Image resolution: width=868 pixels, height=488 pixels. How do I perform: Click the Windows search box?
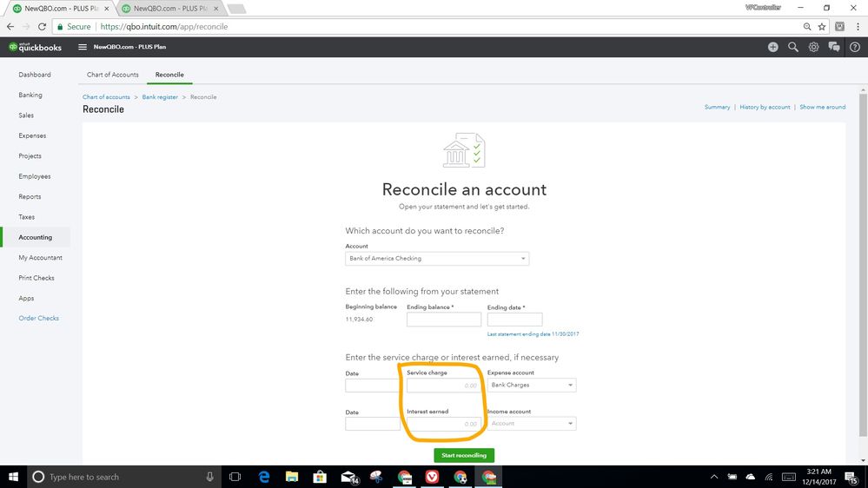coord(124,477)
